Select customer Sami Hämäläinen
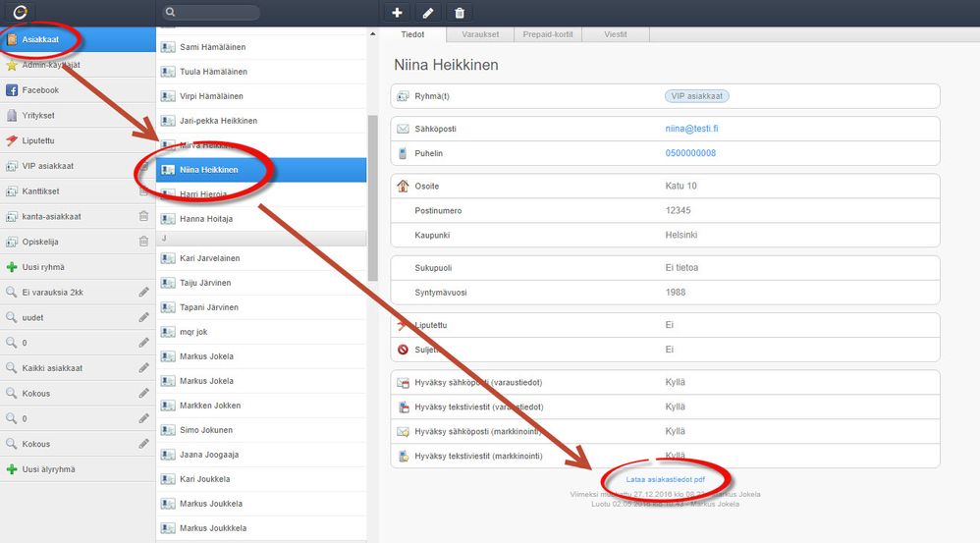980x543 pixels. (x=261, y=47)
